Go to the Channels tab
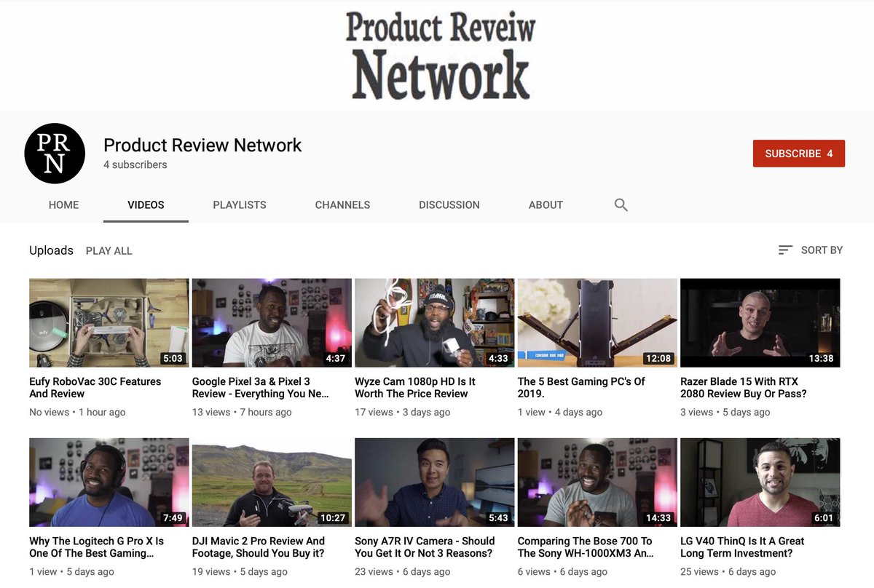874x588 pixels. (342, 205)
